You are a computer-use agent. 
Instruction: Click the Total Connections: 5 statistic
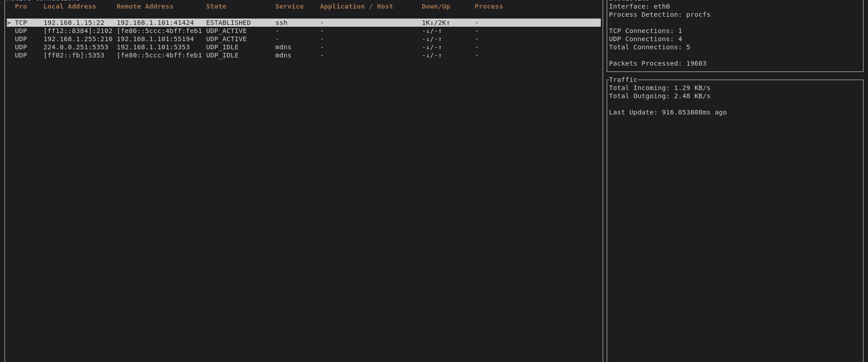650,47
